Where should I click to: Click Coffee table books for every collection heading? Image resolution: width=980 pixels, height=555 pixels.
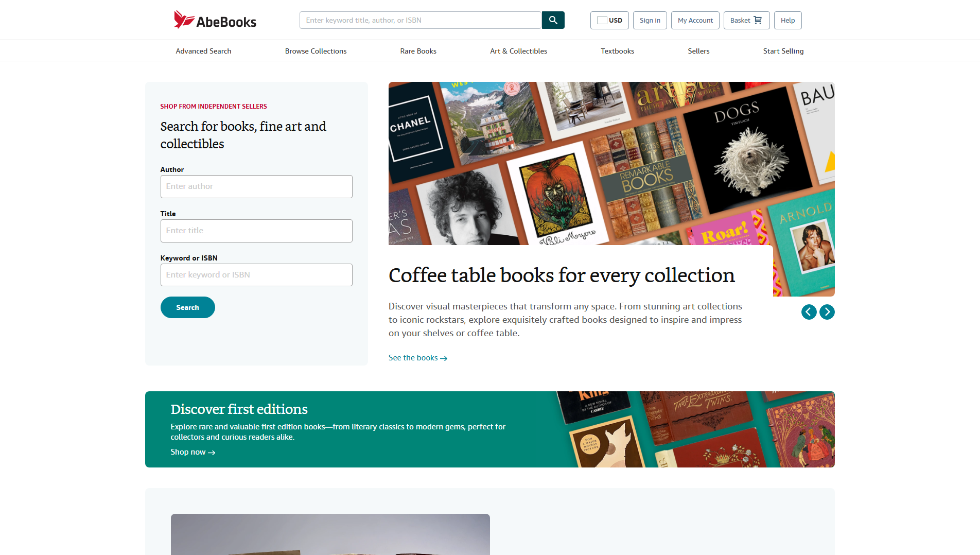click(x=562, y=275)
